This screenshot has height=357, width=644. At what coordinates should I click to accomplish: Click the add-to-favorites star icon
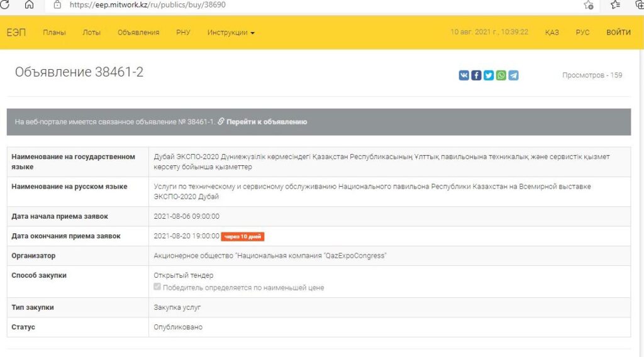click(589, 5)
